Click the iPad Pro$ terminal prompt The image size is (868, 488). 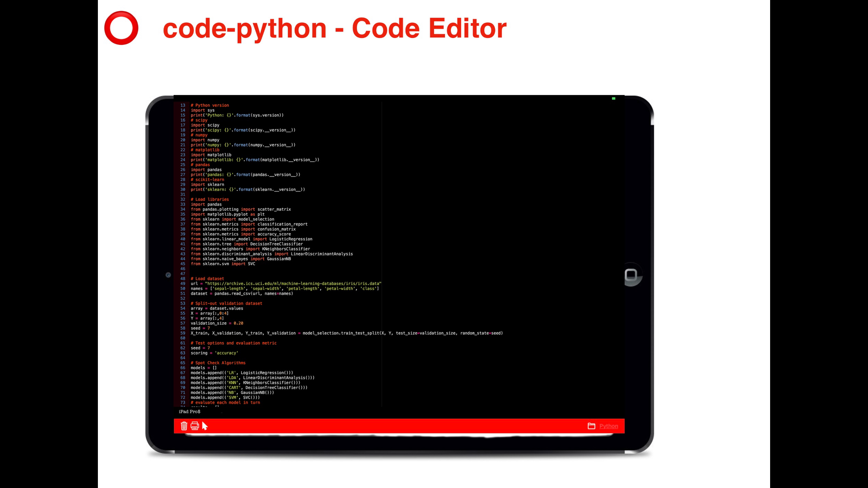pos(189,411)
